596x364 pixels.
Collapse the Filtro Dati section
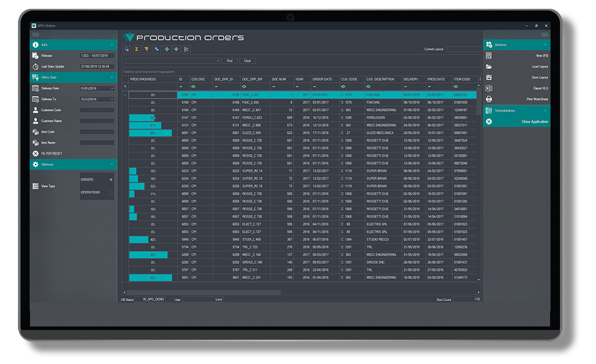tap(112, 77)
